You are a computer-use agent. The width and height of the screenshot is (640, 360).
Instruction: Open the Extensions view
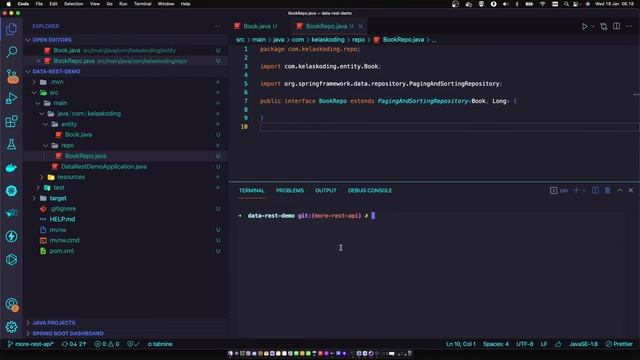[11, 121]
